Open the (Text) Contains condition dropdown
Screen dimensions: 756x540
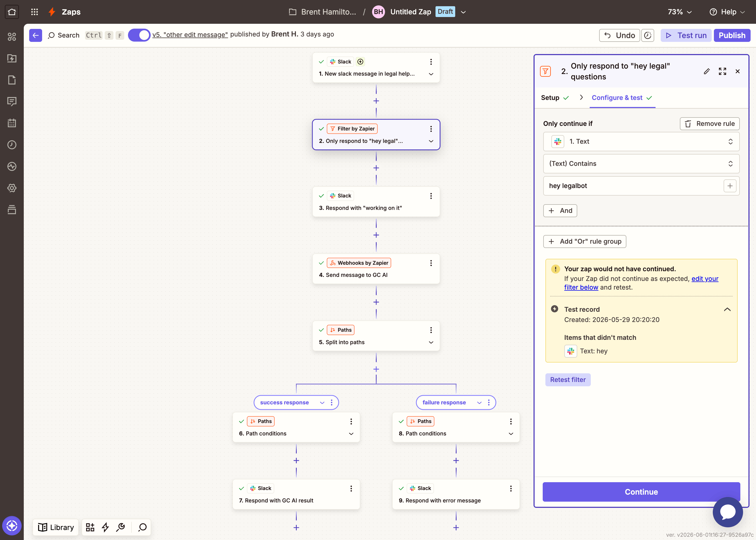coord(641,164)
